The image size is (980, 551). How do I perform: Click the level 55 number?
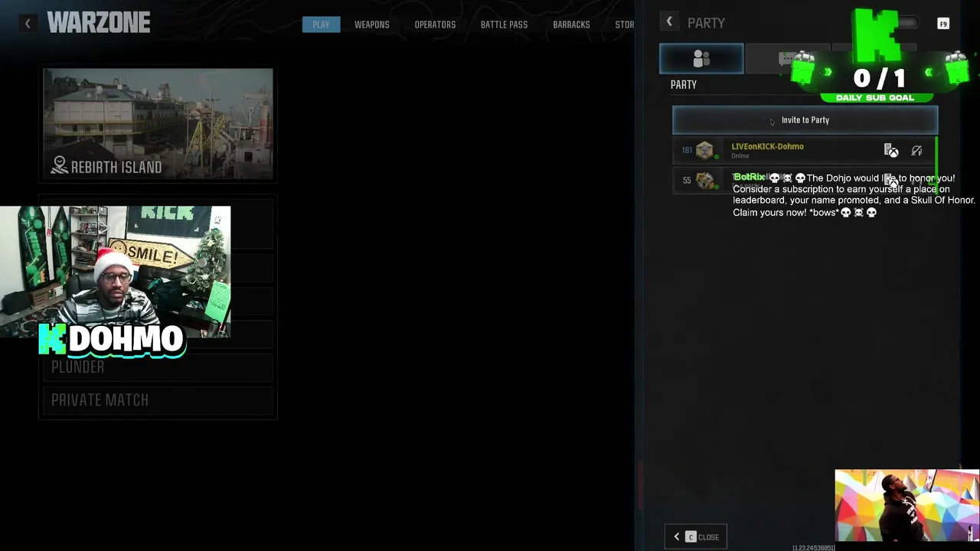pyautogui.click(x=687, y=181)
